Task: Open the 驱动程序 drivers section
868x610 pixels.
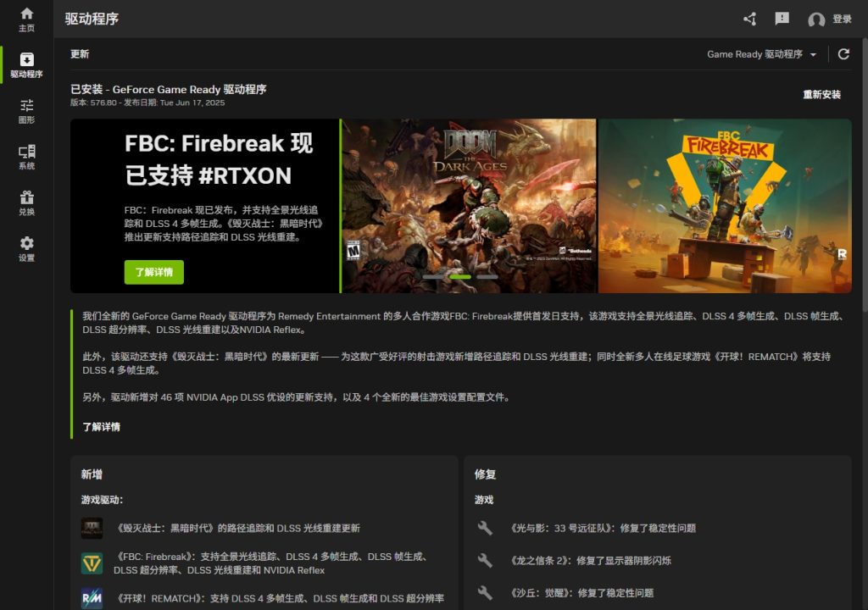Action: click(x=26, y=64)
